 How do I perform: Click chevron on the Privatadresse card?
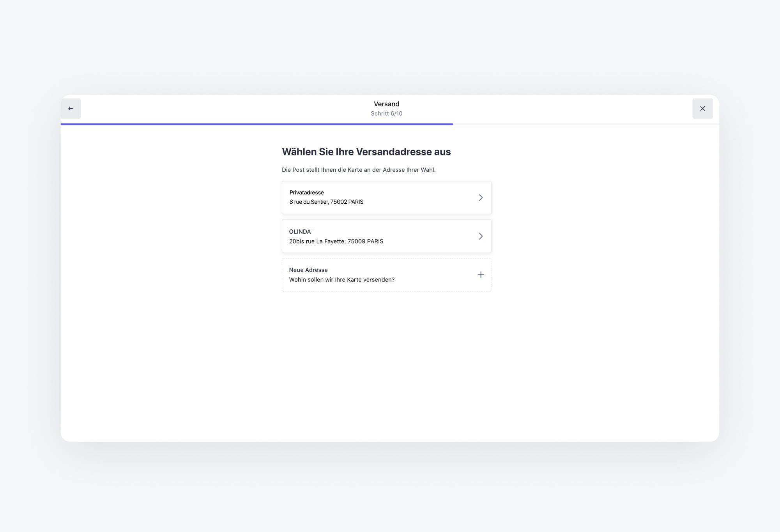point(481,198)
